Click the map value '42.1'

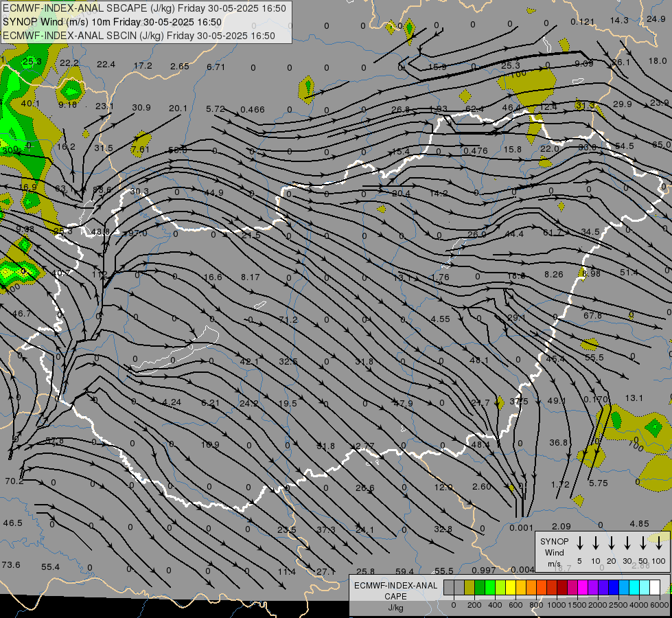click(249, 362)
